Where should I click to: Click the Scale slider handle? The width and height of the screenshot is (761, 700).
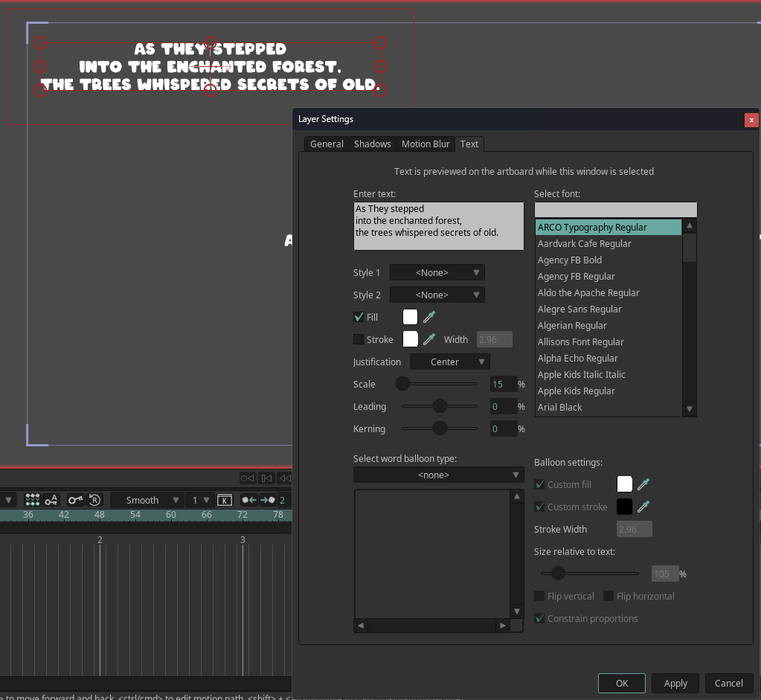tap(402, 384)
